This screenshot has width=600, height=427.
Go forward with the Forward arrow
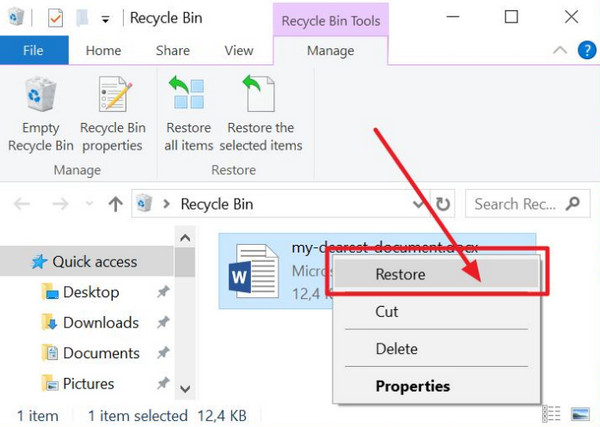click(60, 204)
